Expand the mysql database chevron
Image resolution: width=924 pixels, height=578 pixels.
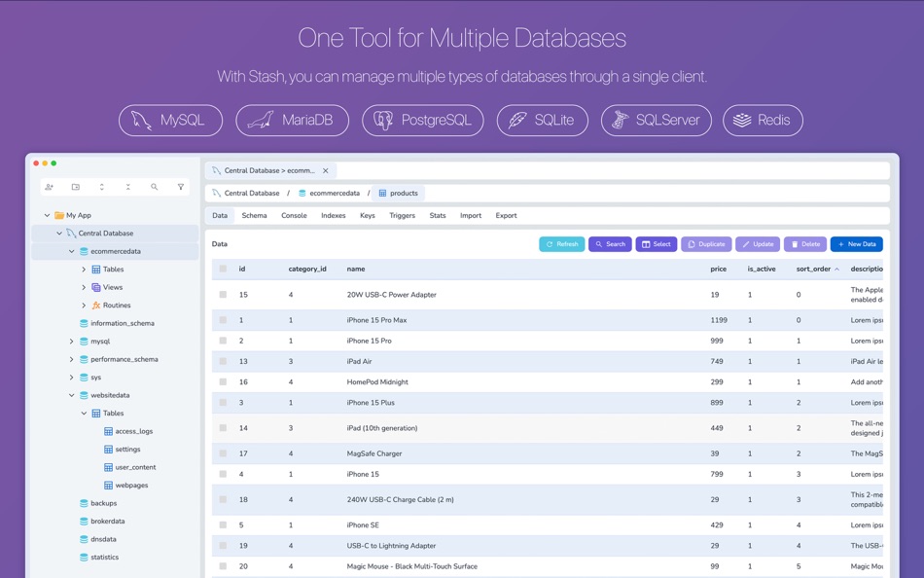(x=71, y=341)
